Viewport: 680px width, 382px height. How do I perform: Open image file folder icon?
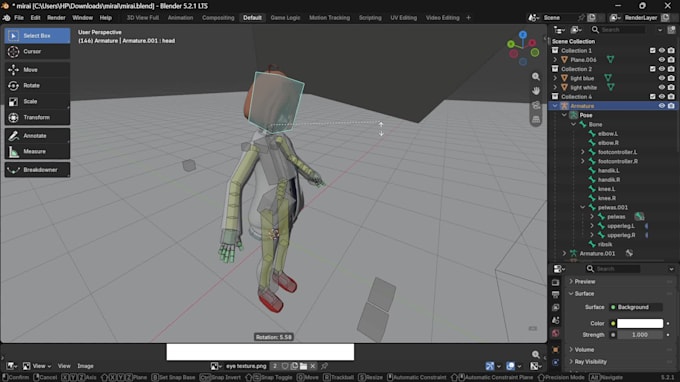pos(304,366)
